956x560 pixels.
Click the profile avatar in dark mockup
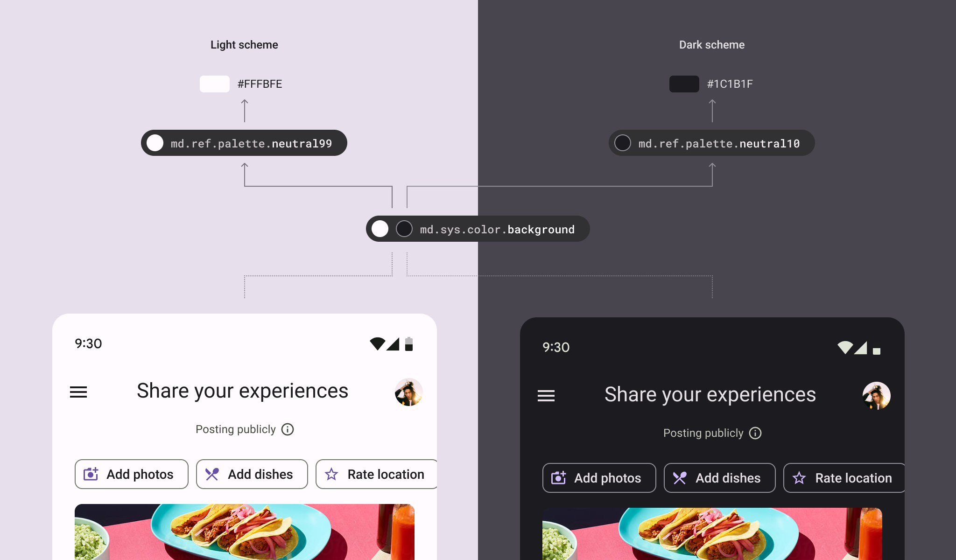point(877,396)
